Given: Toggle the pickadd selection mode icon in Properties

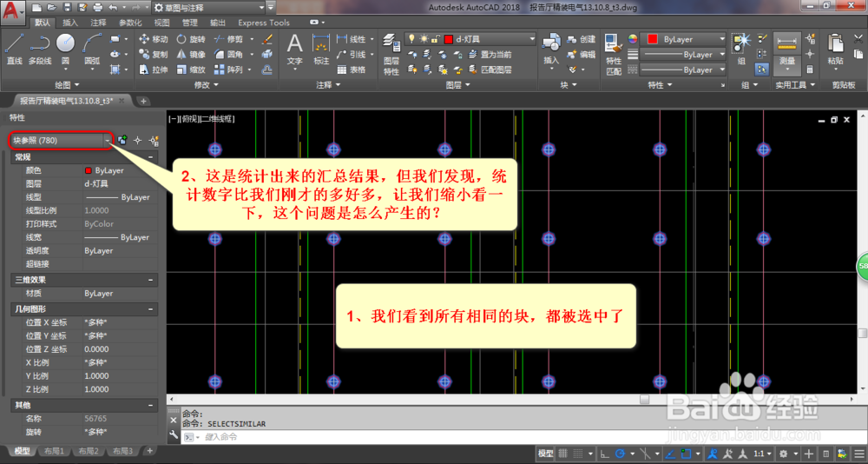Looking at the screenshot, I should click(x=122, y=140).
